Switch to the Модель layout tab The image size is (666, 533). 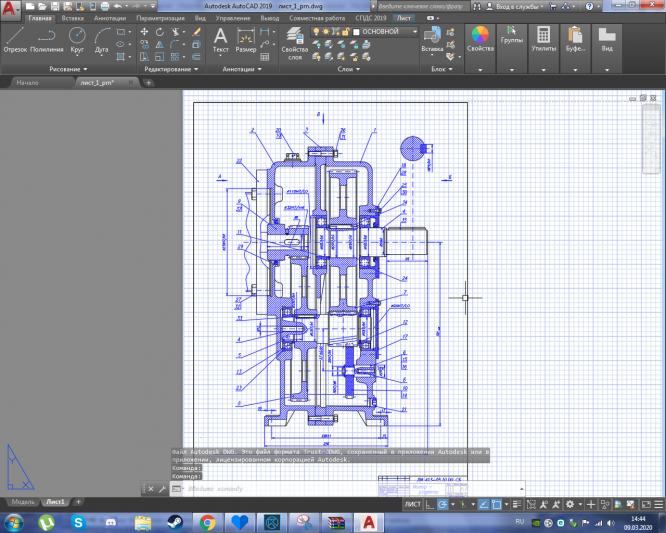pyautogui.click(x=23, y=500)
